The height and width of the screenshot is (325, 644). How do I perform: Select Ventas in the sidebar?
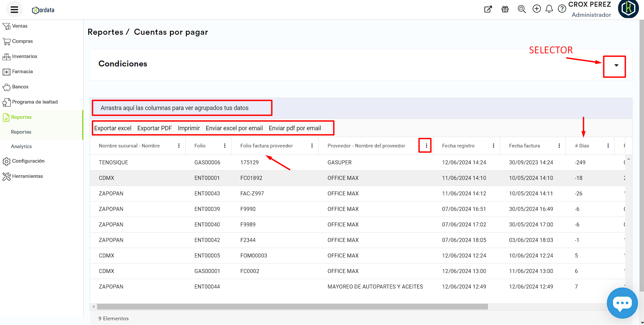[20, 26]
